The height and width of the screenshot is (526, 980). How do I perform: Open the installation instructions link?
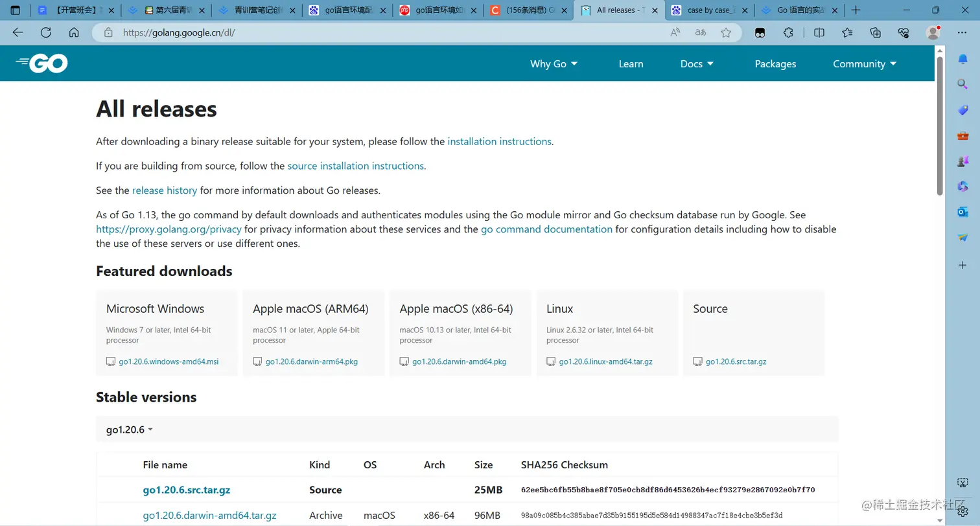click(500, 141)
